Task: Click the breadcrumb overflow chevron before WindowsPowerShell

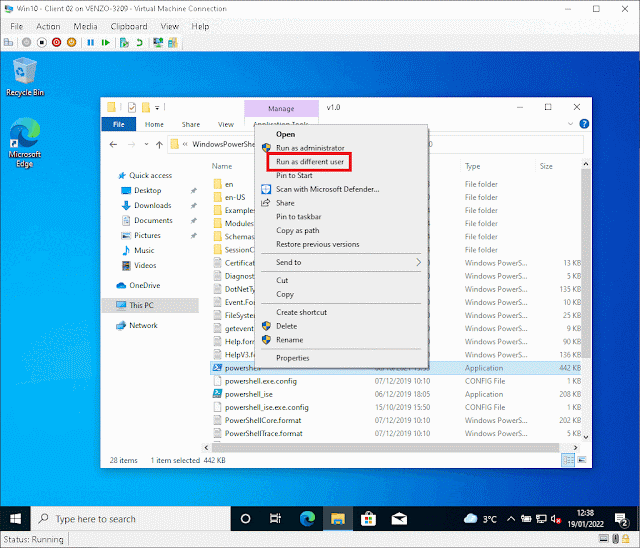Action: 185,144
